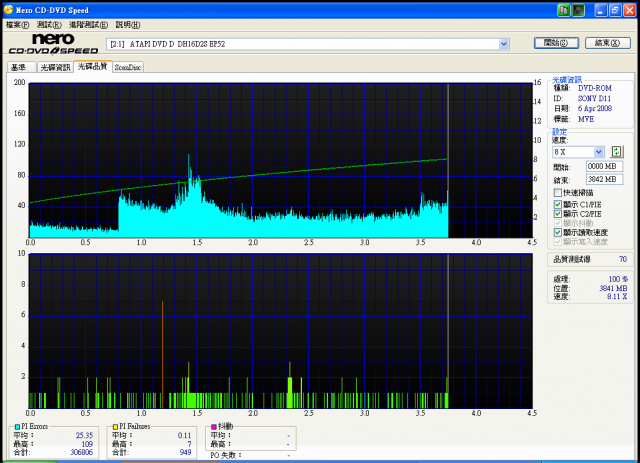Click the PO 失敗 label
This screenshot has height=463, width=640.
coord(226,455)
